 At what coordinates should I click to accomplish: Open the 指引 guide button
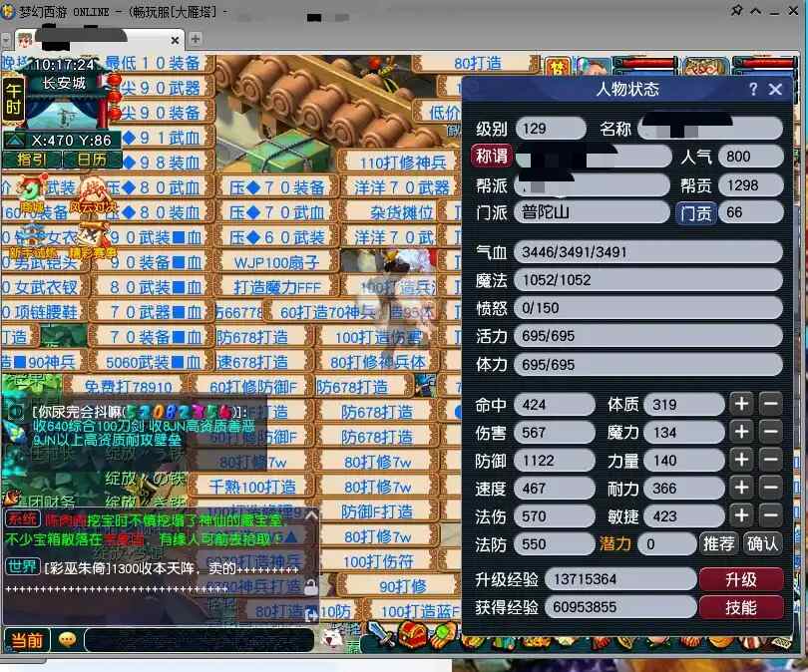32,160
